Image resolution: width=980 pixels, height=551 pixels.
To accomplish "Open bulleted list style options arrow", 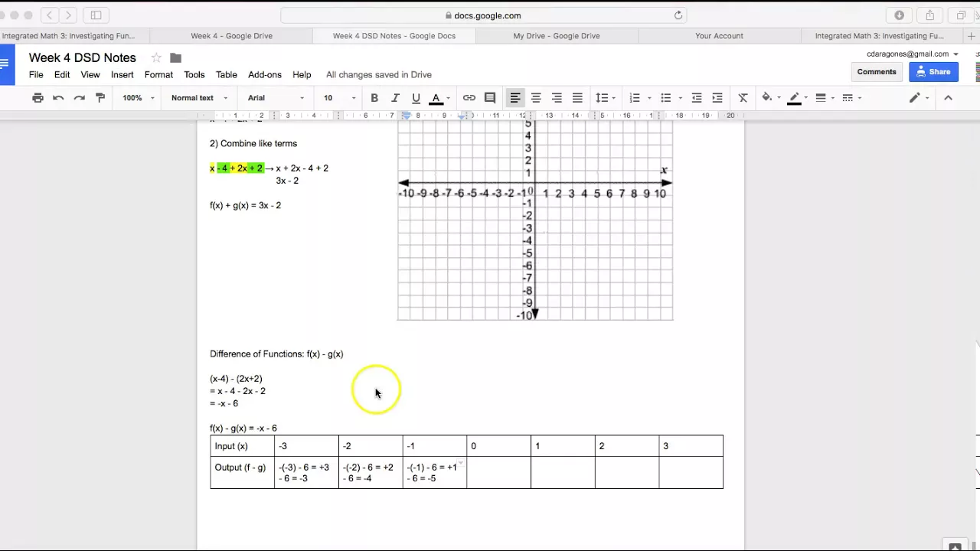I will [681, 98].
